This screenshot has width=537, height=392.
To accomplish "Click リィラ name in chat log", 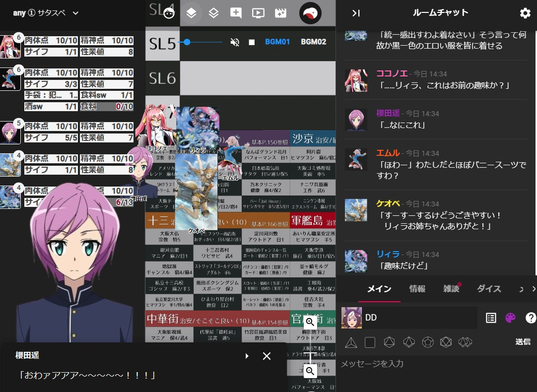I will [388, 254].
